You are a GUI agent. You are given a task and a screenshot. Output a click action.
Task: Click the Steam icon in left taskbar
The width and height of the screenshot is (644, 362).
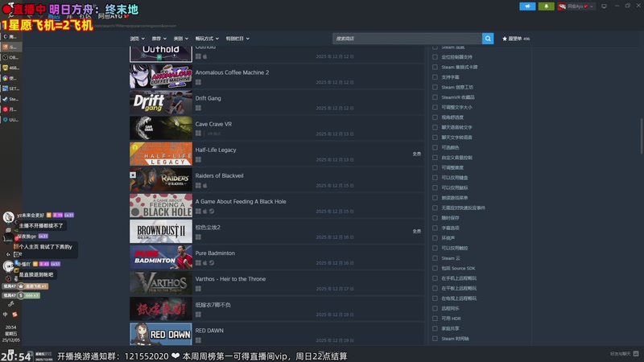6,99
